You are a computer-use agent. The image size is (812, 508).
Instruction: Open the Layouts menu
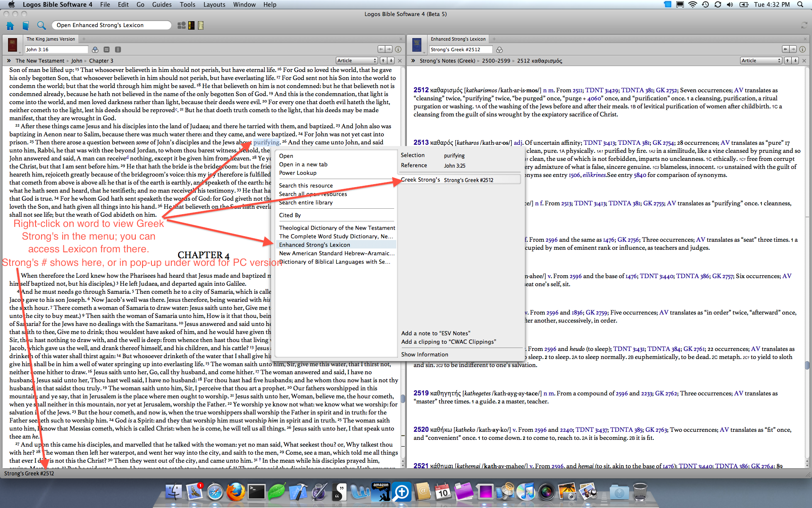tap(214, 5)
